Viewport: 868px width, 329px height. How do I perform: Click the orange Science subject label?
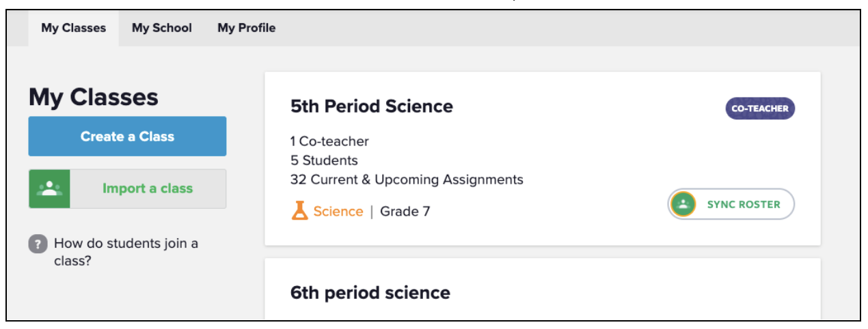(338, 212)
